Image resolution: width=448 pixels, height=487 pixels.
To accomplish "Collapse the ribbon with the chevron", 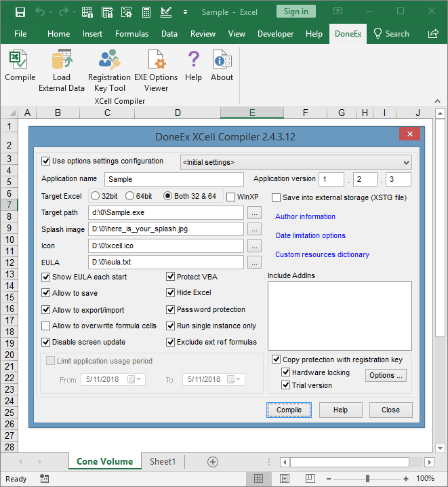I will pos(437,101).
